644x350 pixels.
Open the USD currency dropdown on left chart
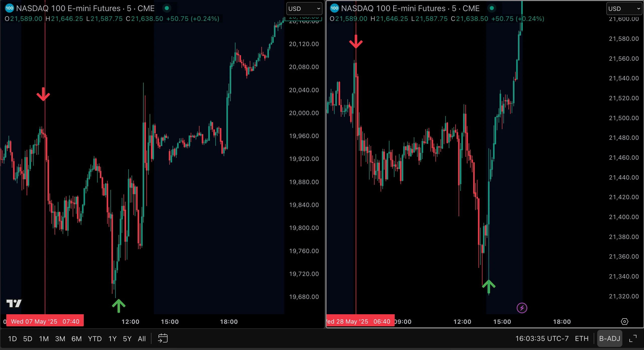pos(304,8)
